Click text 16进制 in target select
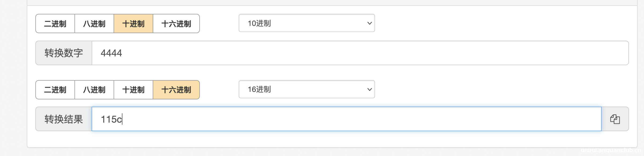The height and width of the screenshot is (156, 644). click(x=259, y=89)
